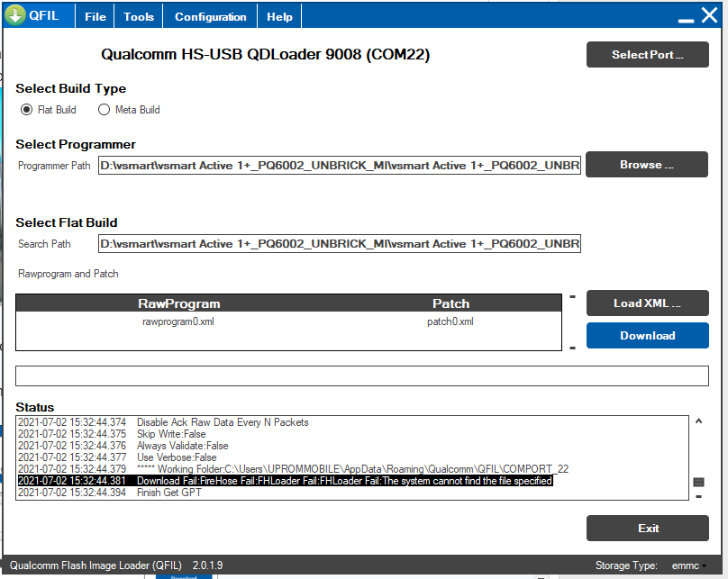This screenshot has width=728, height=579.
Task: Click the Select Port button
Action: (x=647, y=55)
